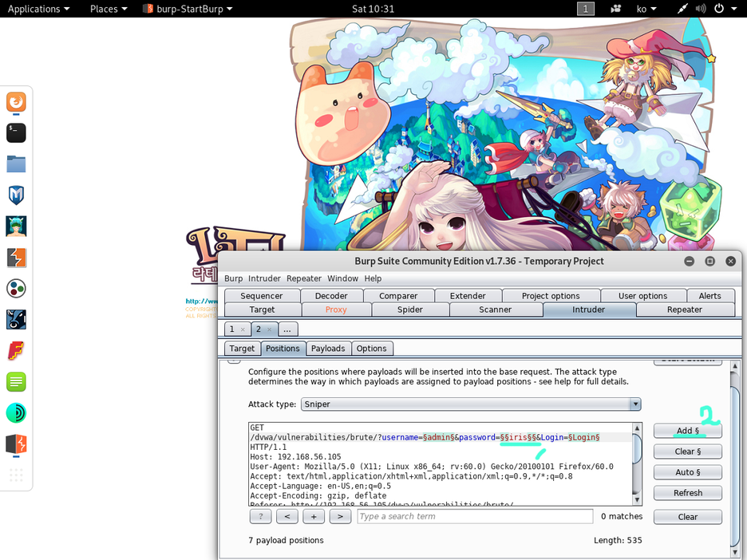Click the Auto § button
The image size is (747, 560).
coord(688,472)
